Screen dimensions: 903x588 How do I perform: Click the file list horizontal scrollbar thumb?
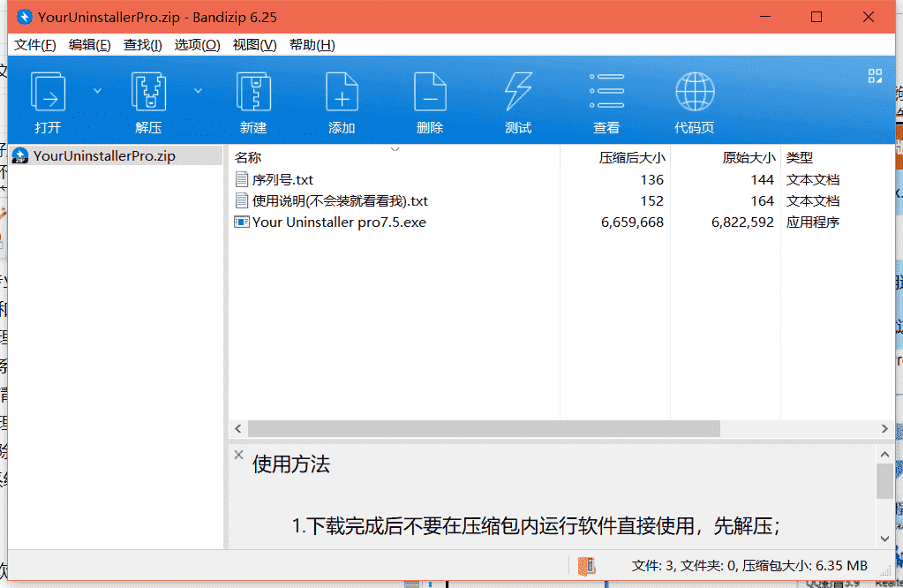pyautogui.click(x=484, y=428)
